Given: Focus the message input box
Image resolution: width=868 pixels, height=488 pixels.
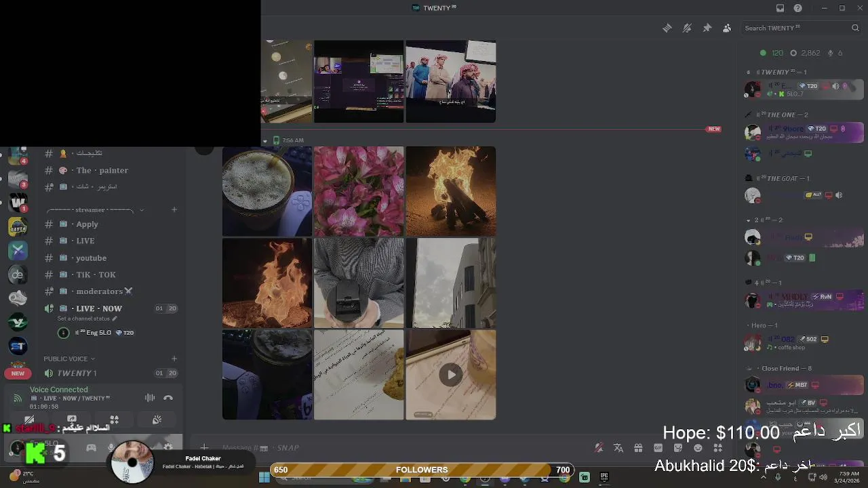Looking at the screenshot, I should click(400, 447).
